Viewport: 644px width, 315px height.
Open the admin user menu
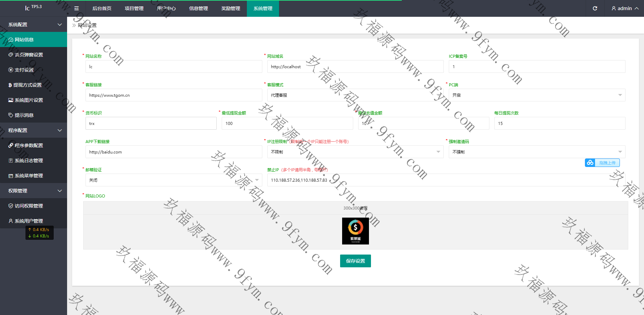pyautogui.click(x=625, y=8)
